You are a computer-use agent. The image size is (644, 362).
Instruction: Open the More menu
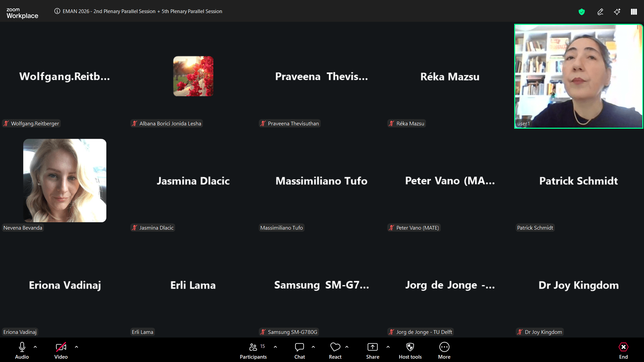click(444, 350)
